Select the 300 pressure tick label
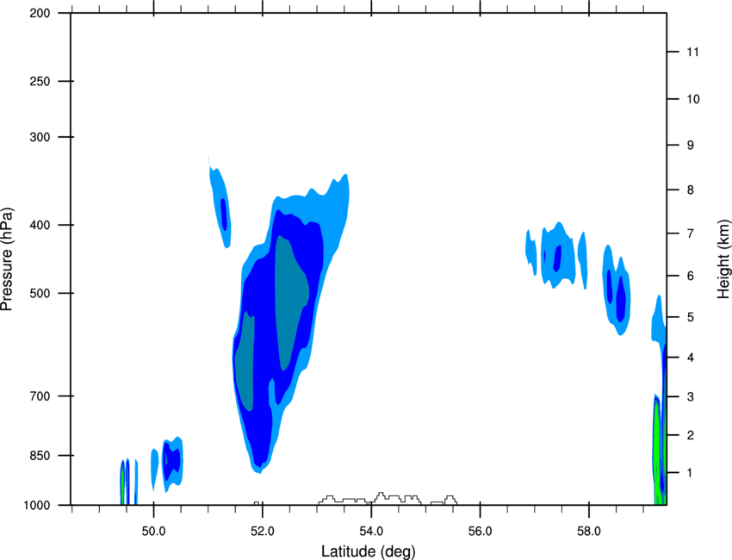Image resolution: width=732 pixels, height=560 pixels. tap(40, 137)
